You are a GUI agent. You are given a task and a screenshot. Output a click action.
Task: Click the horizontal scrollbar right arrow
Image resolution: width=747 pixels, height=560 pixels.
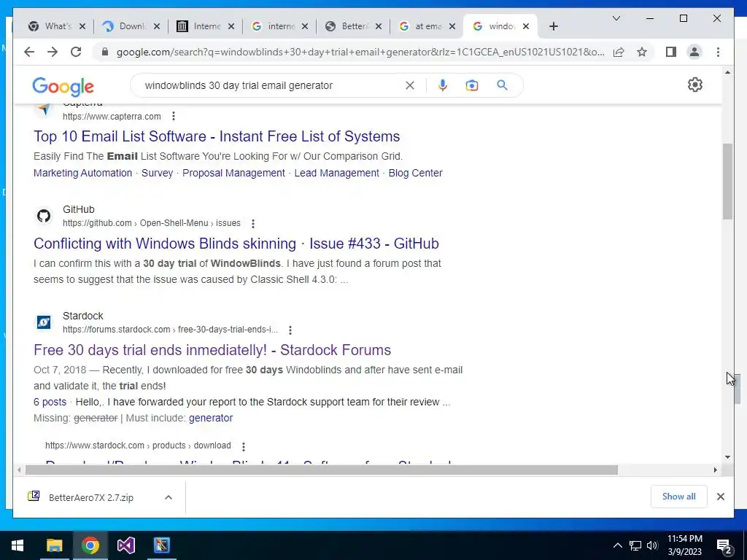[715, 470]
